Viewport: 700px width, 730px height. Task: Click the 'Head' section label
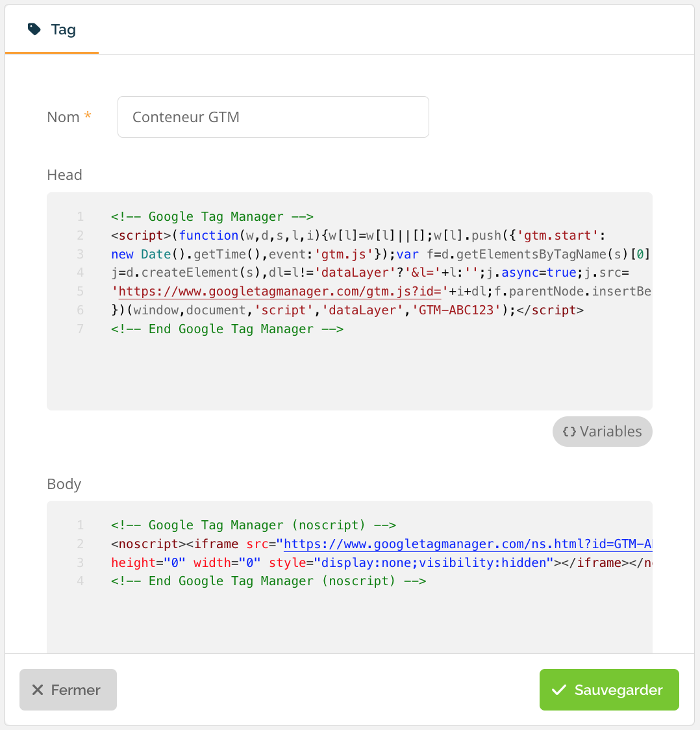65,175
